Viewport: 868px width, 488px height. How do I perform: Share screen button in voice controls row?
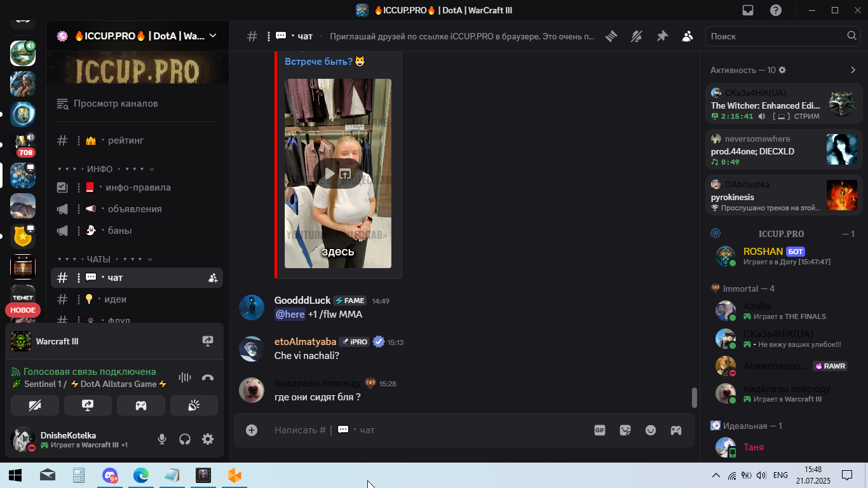88,405
